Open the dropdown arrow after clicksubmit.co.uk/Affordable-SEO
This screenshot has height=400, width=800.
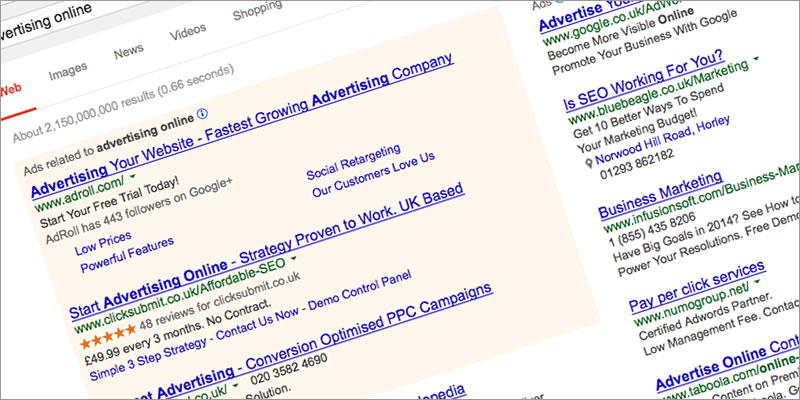pos(294,258)
